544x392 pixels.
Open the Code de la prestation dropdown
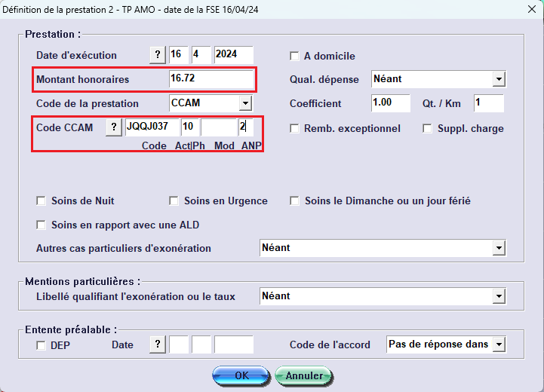click(245, 103)
